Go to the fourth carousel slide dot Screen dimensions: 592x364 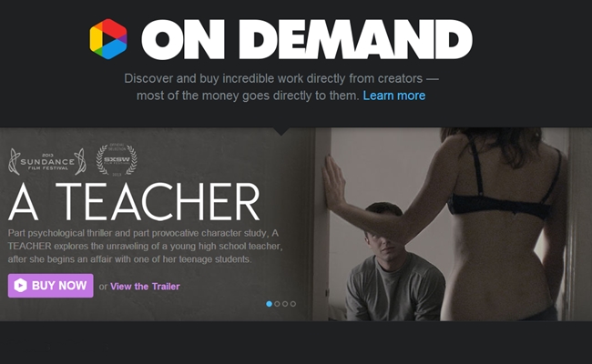[x=293, y=304]
